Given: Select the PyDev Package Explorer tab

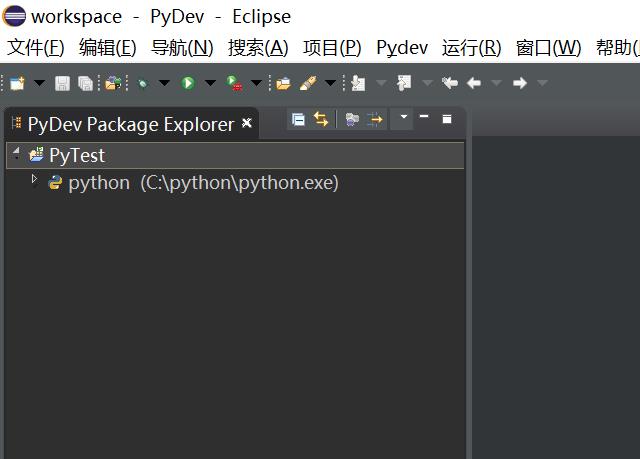Looking at the screenshot, I should pos(131,124).
